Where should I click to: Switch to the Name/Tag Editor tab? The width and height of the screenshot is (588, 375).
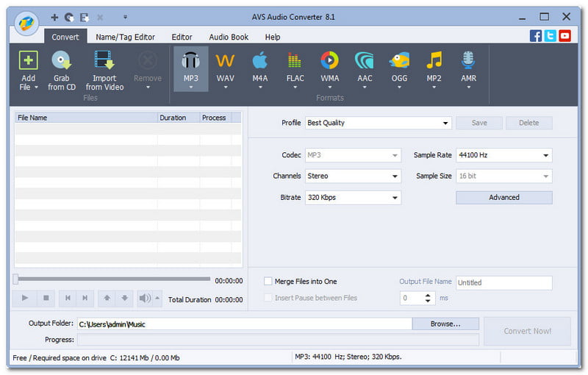pyautogui.click(x=125, y=37)
